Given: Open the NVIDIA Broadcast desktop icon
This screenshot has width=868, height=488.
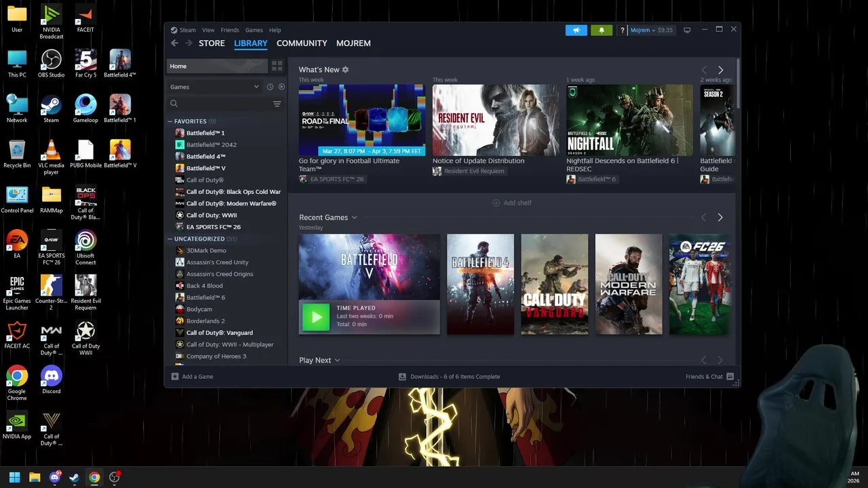Looking at the screenshot, I should tap(51, 22).
